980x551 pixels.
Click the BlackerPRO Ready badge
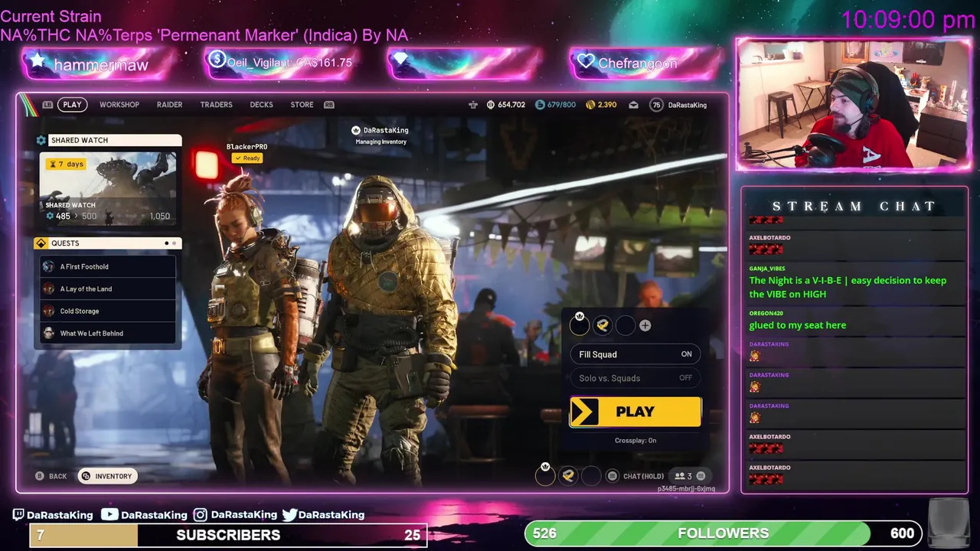point(247,158)
